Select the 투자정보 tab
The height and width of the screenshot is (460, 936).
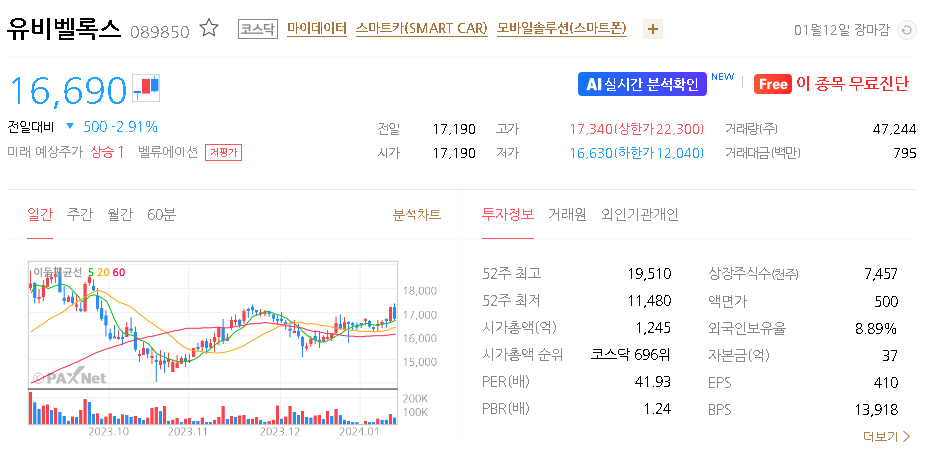508,215
